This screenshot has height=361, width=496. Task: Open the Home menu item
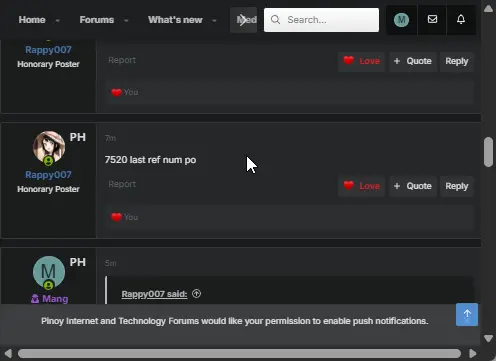[x=32, y=20]
